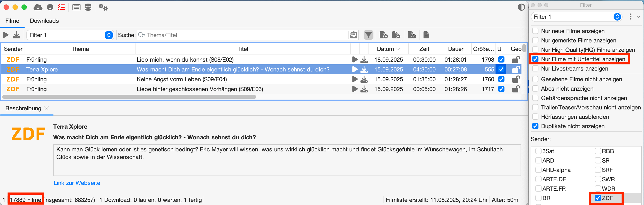Check 'Abos nicht anzeigen'
This screenshot has height=205, width=644.
(535, 89)
